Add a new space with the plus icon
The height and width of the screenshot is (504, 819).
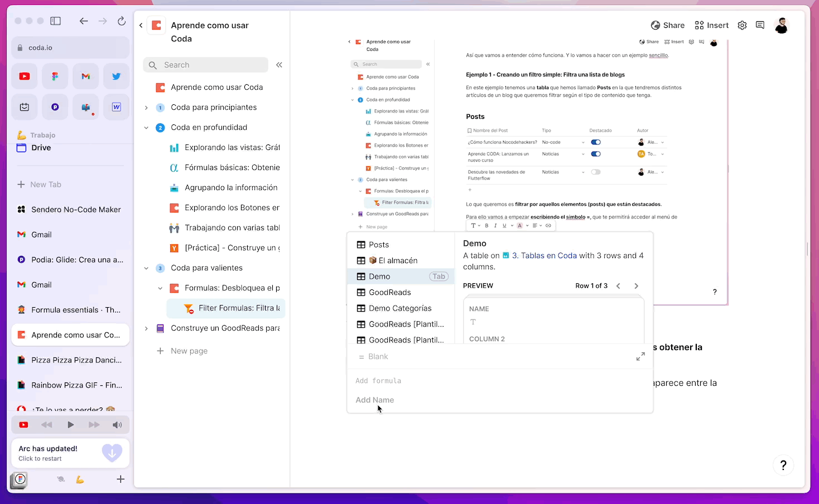pos(121,479)
